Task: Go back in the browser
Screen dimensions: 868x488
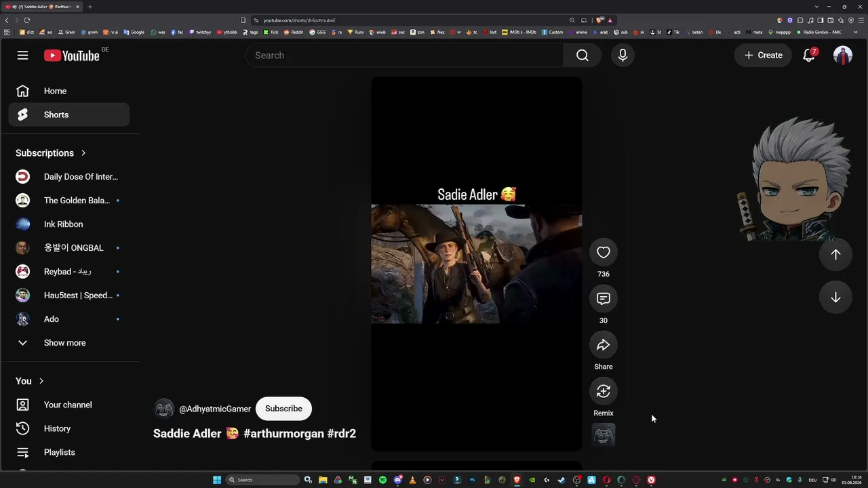Action: pyautogui.click(x=7, y=20)
